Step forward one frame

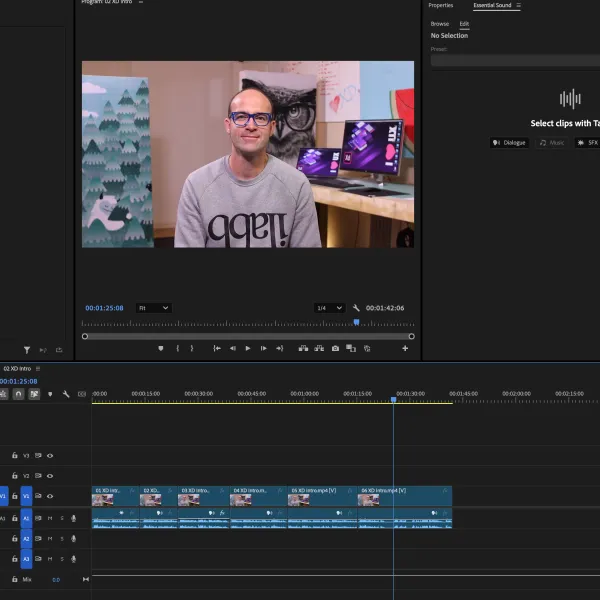coord(263,348)
